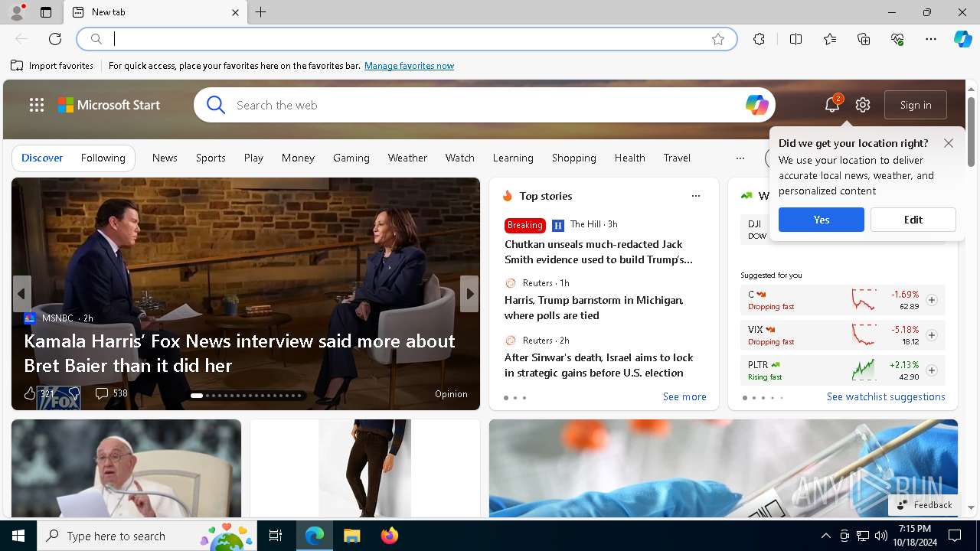980x551 pixels.
Task: Open Task View on taskbar
Action: pyautogui.click(x=276, y=536)
